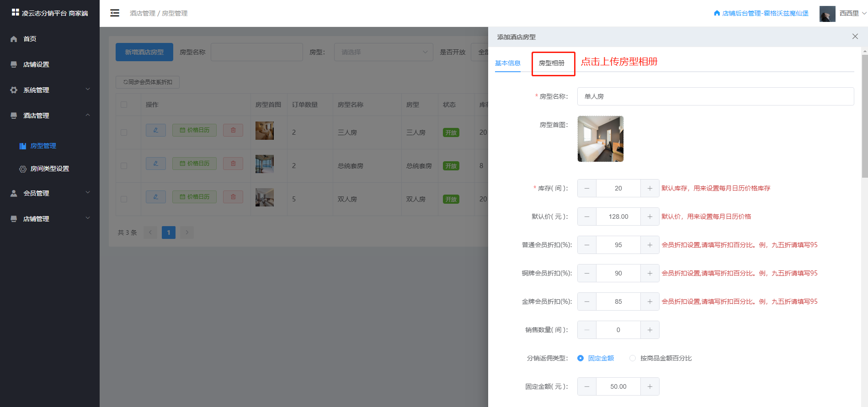Image resolution: width=868 pixels, height=407 pixels.
Task: Click the user avatar image
Action: (x=827, y=14)
